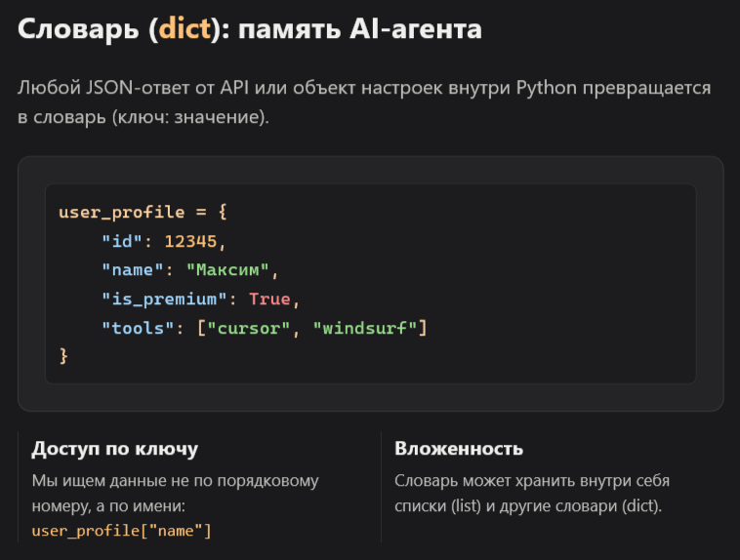
Task: Click the "name" key in the code block
Action: click(x=133, y=270)
